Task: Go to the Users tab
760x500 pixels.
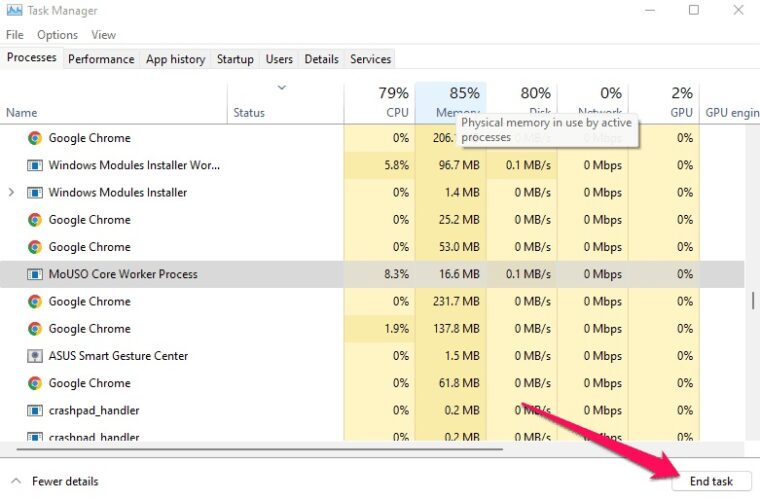Action: coord(279,59)
